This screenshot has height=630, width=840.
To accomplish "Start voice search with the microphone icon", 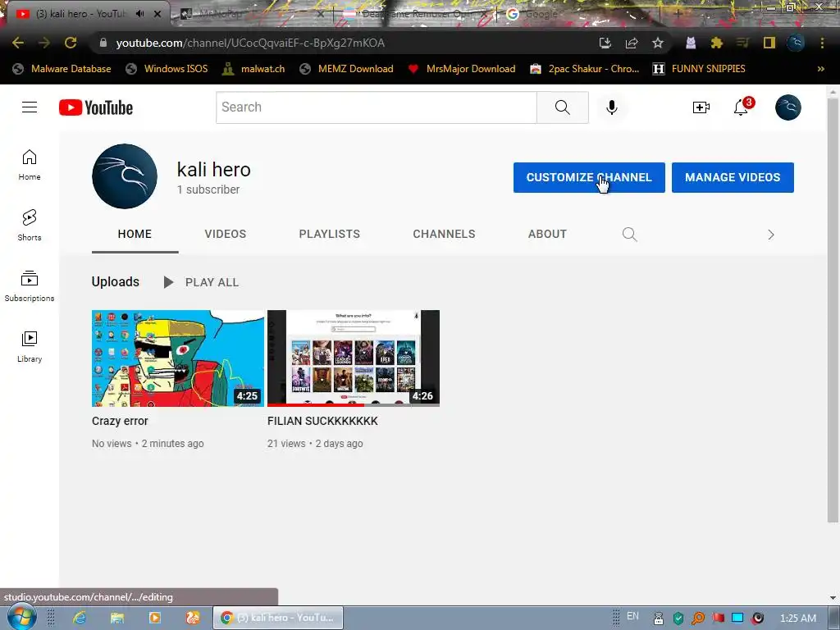I will (x=611, y=107).
